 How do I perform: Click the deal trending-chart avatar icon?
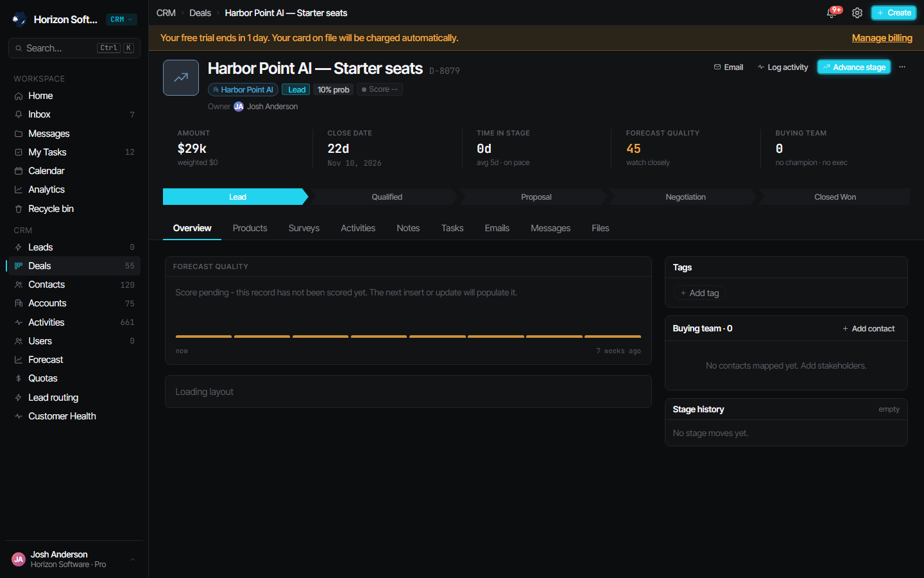pos(181,78)
